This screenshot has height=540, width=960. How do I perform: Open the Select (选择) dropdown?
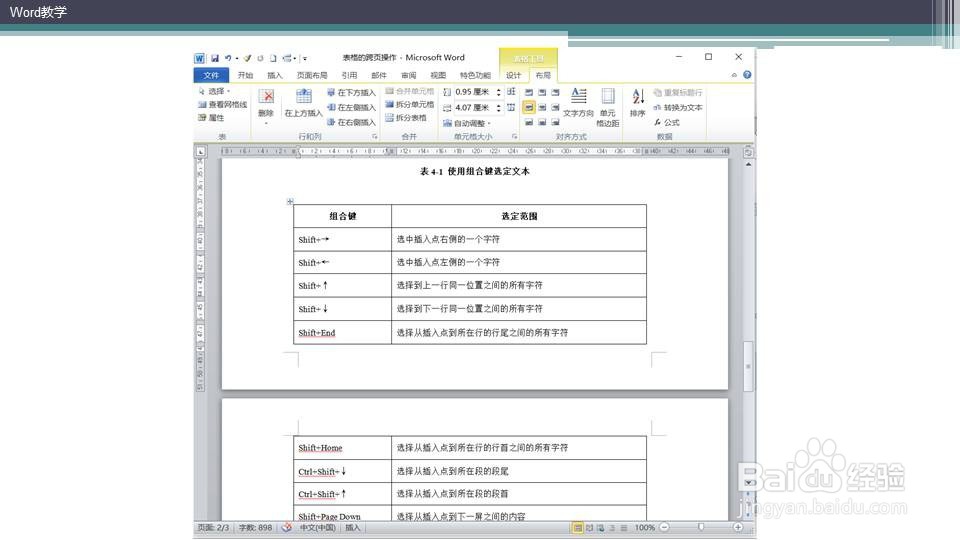pos(214,91)
